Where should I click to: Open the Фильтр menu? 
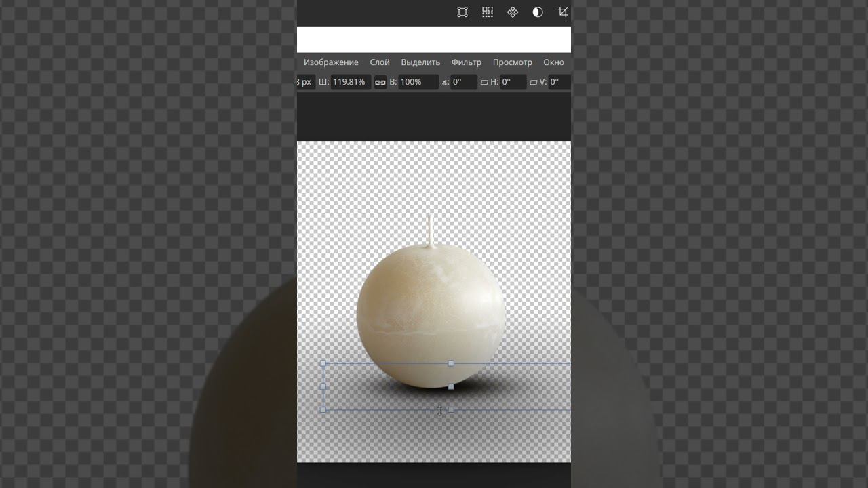[467, 62]
